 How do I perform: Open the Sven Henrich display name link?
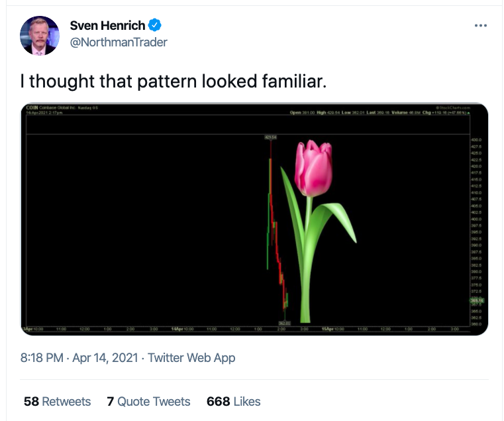point(107,26)
